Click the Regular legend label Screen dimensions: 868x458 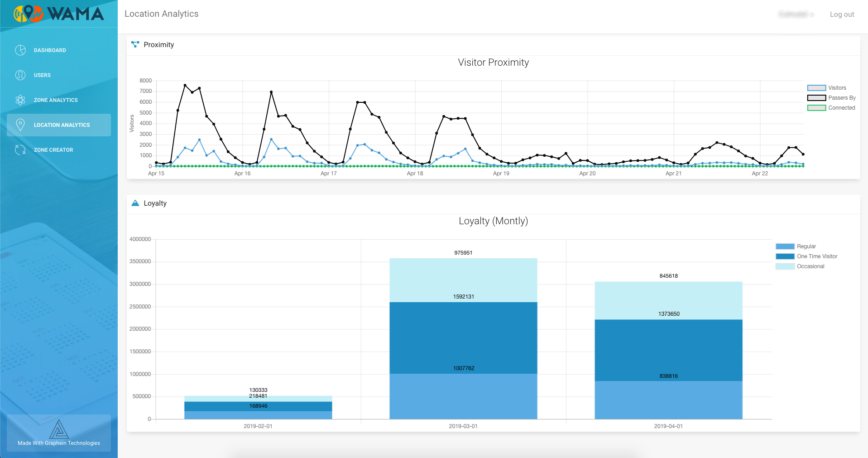(806, 246)
